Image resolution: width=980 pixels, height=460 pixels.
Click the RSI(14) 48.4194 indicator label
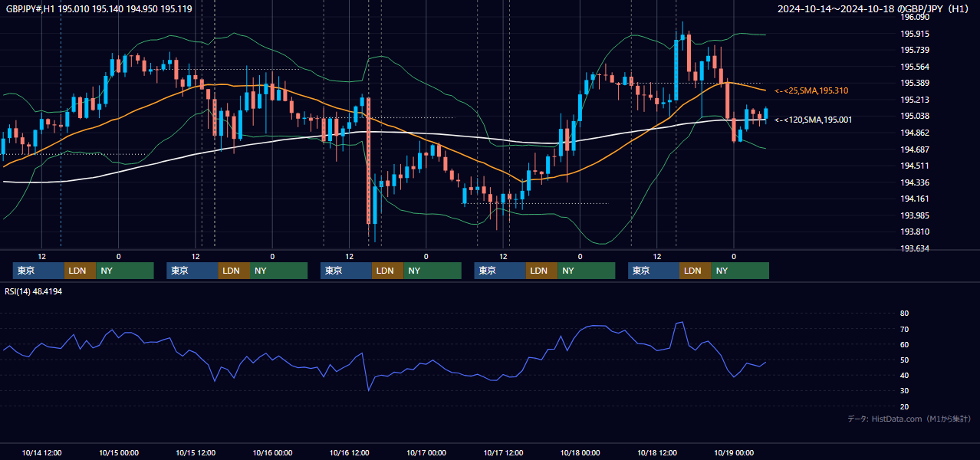click(34, 291)
